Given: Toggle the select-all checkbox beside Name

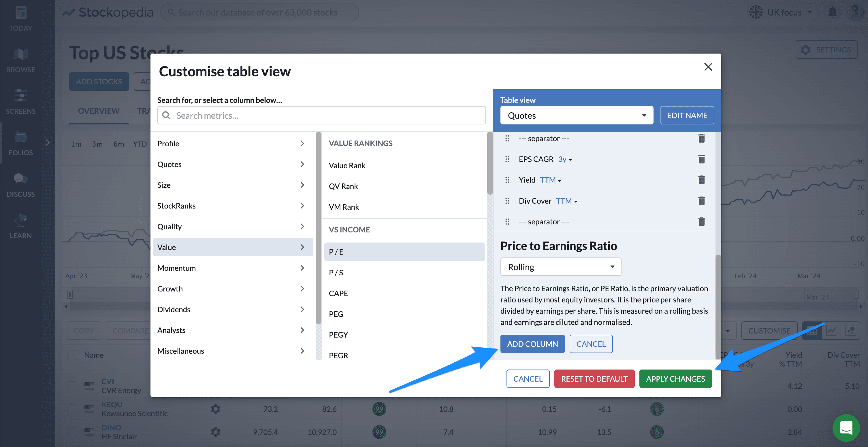Looking at the screenshot, I should tap(72, 355).
